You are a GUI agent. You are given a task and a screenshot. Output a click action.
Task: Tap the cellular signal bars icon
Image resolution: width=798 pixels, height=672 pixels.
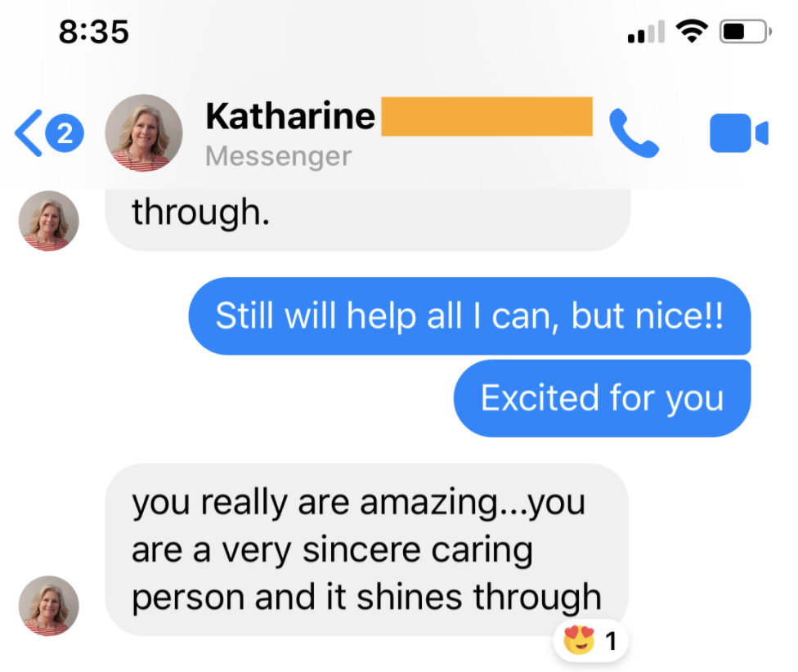[647, 32]
